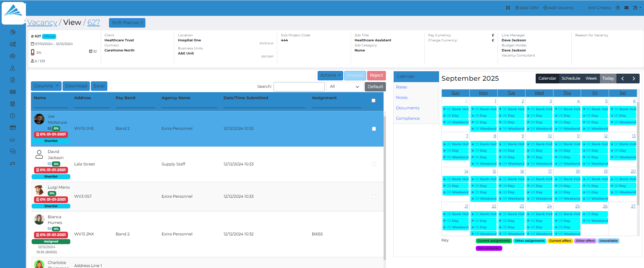Viewport: 644px width, 268px height.
Task: Open the clock icon in sidebar
Action: tap(13, 116)
